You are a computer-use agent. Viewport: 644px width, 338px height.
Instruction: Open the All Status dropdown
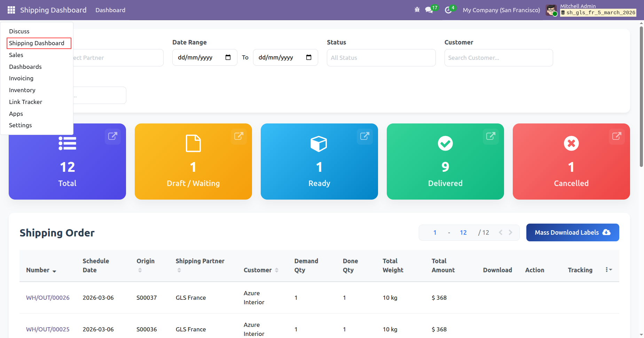pyautogui.click(x=381, y=58)
